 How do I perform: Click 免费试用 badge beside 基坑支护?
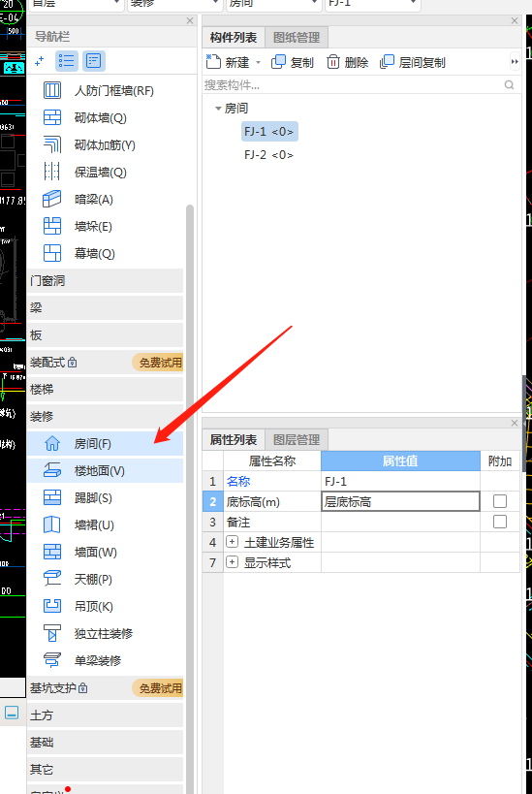point(158,688)
